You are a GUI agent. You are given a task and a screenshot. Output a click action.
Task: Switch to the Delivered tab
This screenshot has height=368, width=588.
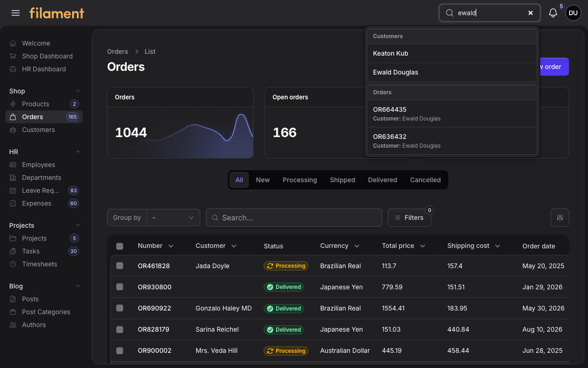point(383,180)
